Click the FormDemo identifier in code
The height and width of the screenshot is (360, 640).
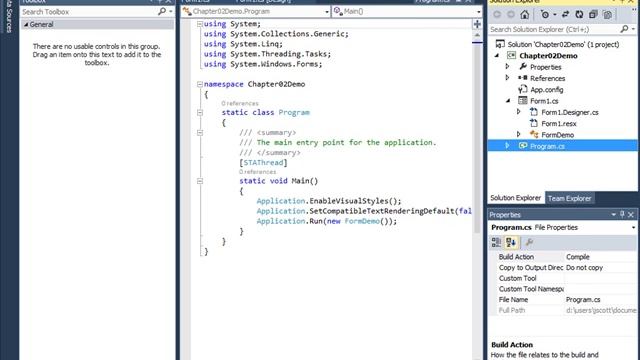(362, 221)
